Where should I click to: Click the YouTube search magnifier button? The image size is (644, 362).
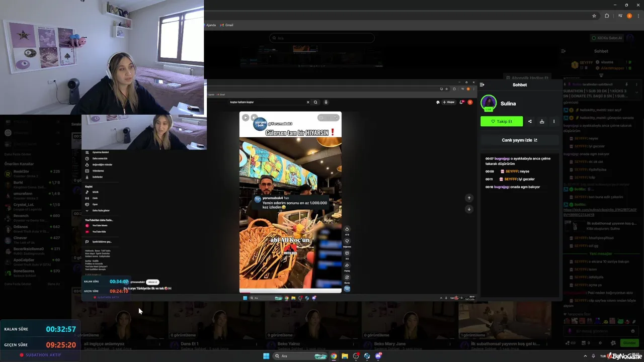click(x=315, y=102)
